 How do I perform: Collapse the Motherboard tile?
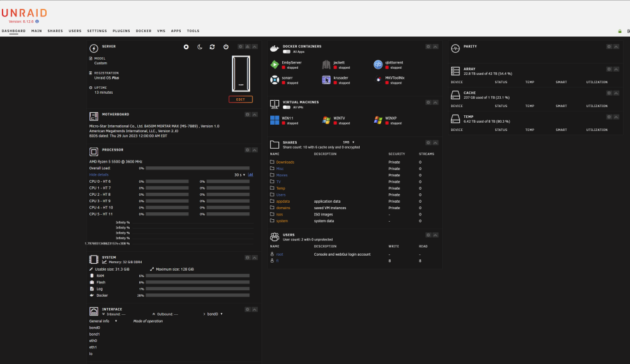coord(255,115)
